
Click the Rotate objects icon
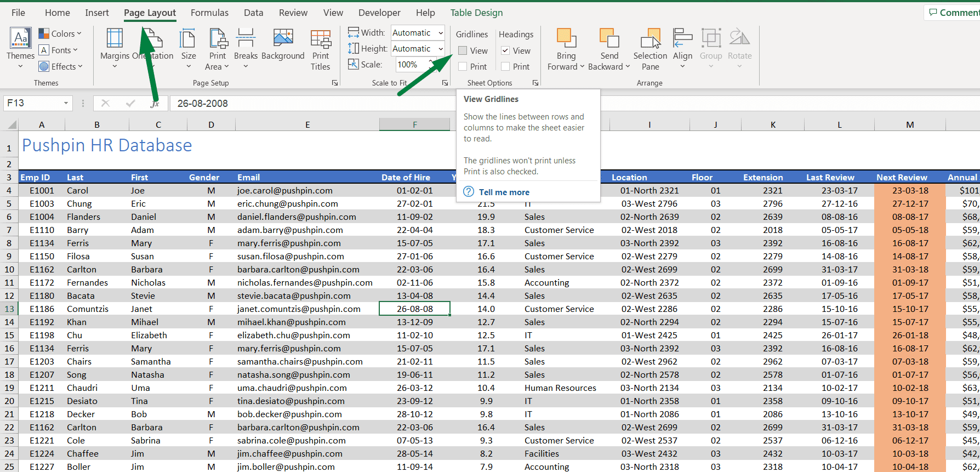tap(739, 37)
